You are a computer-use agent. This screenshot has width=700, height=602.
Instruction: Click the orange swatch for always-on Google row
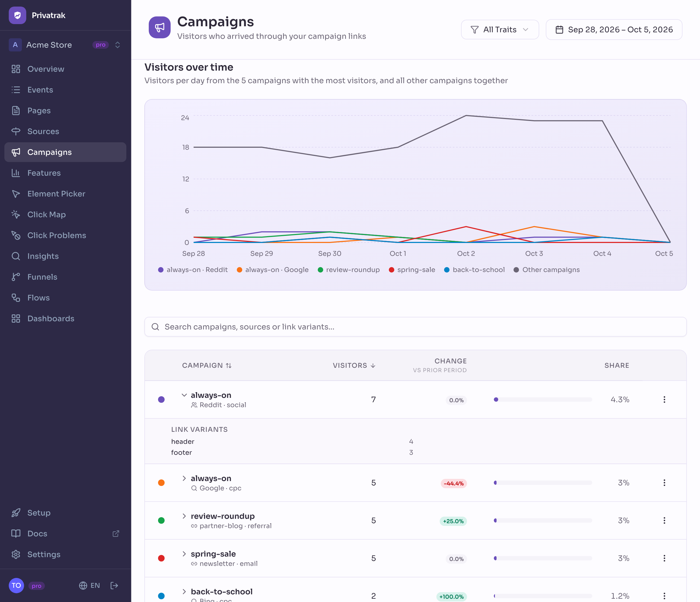[x=162, y=483]
